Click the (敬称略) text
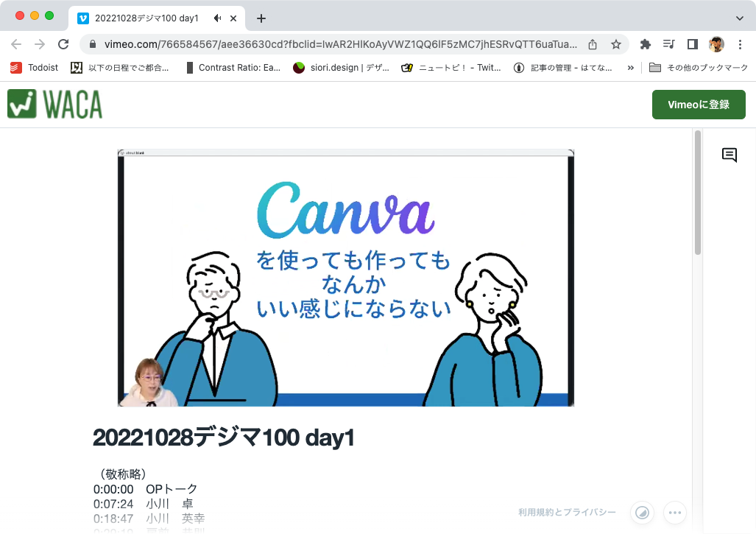Image resolution: width=756 pixels, height=534 pixels. [x=123, y=474]
